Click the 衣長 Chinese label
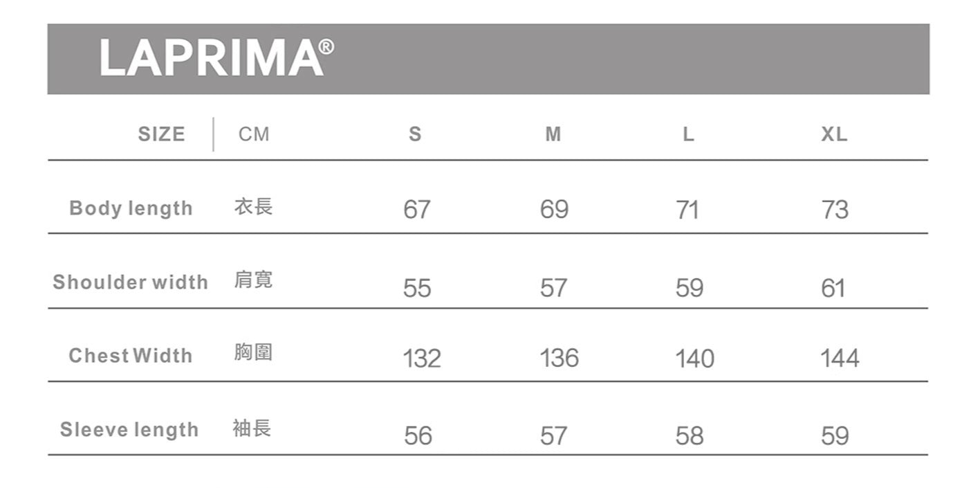This screenshot has width=980, height=488. click(253, 206)
